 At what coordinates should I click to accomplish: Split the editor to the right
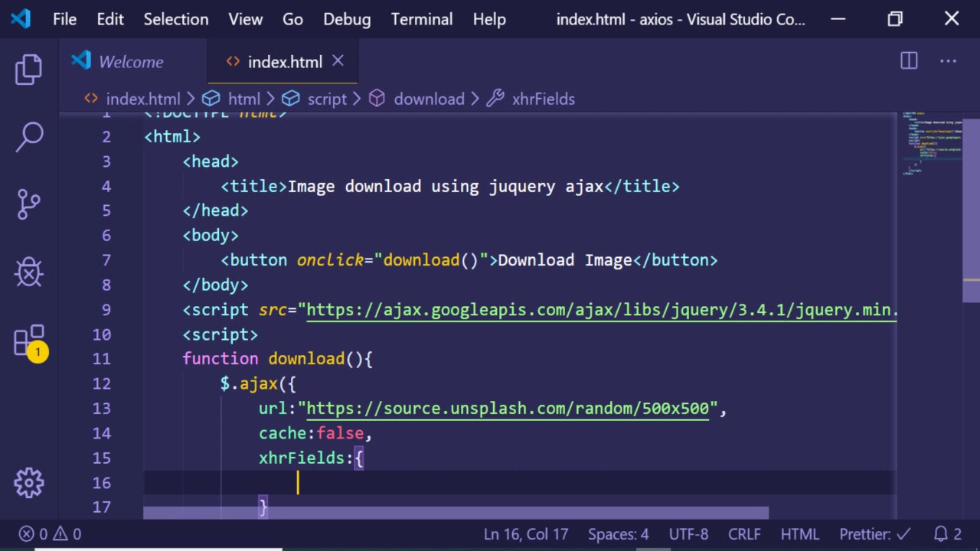tap(909, 61)
